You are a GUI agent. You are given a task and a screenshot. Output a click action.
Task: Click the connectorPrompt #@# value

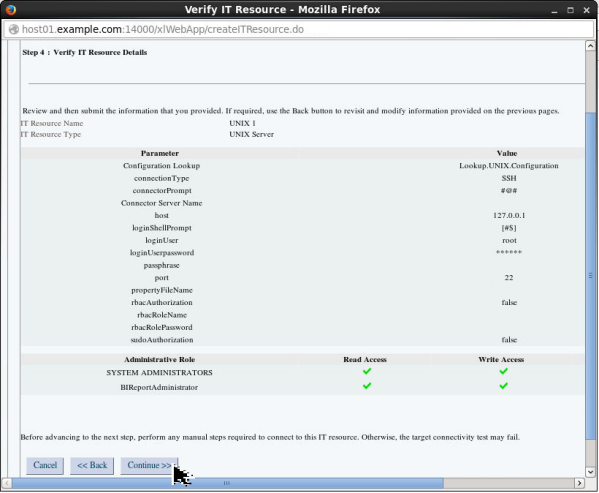(509, 191)
